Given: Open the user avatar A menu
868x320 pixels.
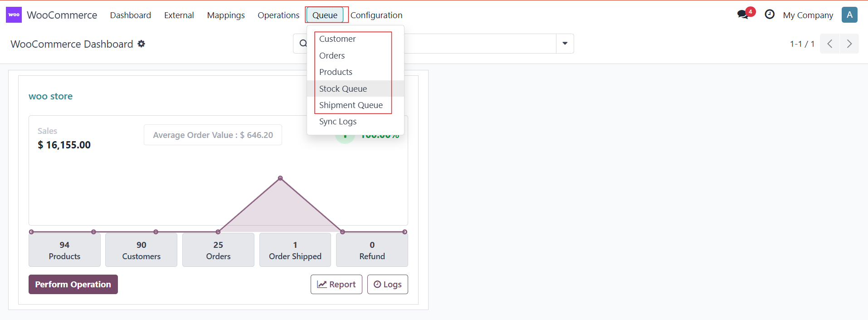Looking at the screenshot, I should [x=849, y=15].
